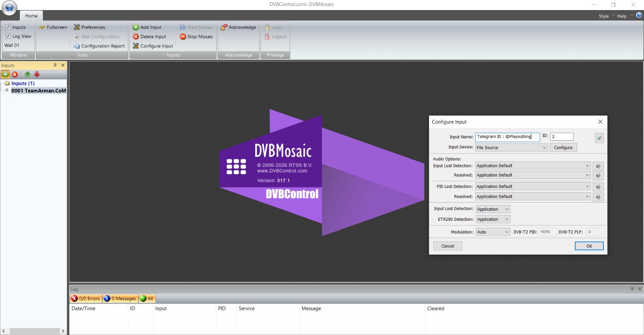Click red delete icon in Inputs panel
644x335 pixels.
(15, 74)
